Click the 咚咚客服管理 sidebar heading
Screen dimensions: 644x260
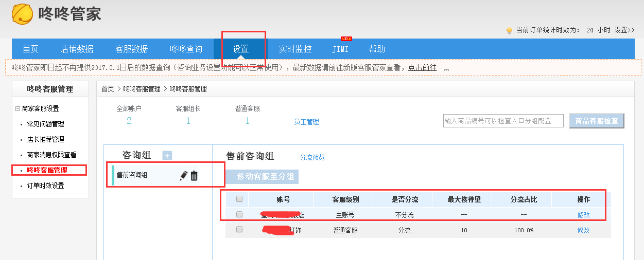point(50,89)
